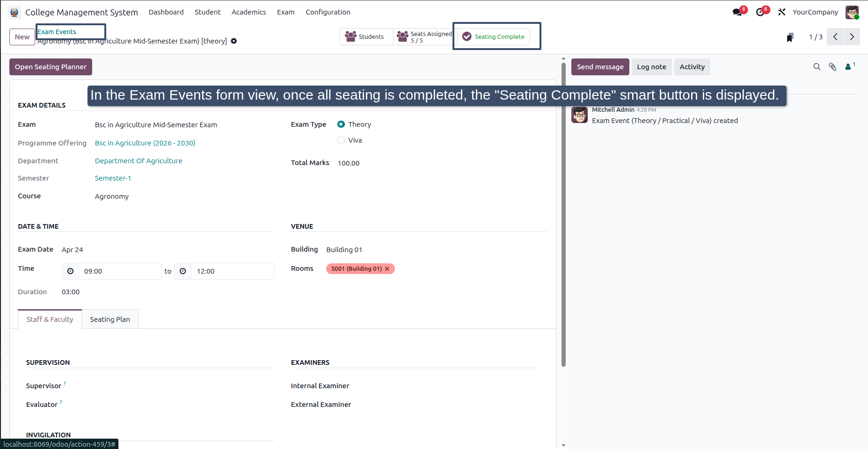Screen dimensions: 868x449
Task: Open the Activity scheduling button
Action: pos(692,67)
